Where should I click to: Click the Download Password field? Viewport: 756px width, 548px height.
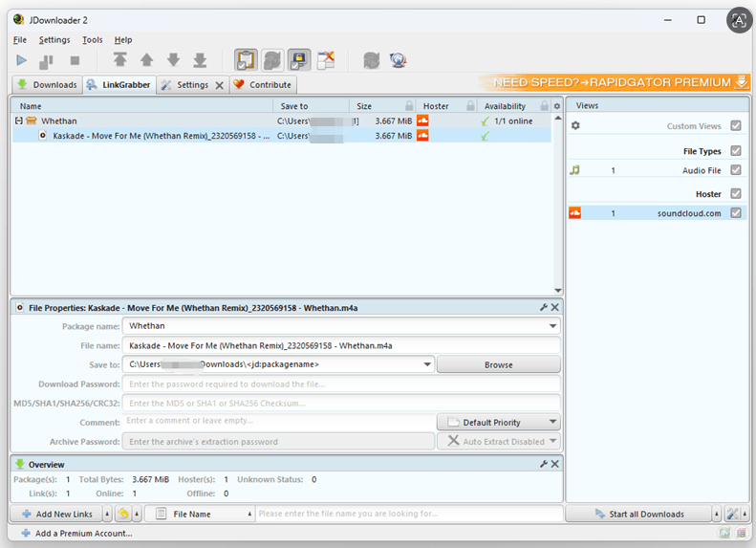tap(341, 384)
